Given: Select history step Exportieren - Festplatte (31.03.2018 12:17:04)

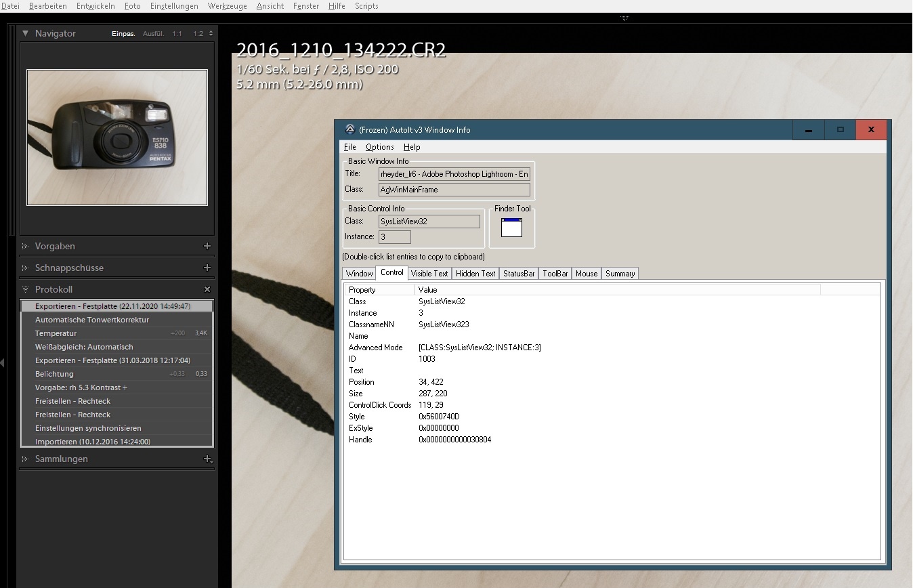Looking at the screenshot, I should click(116, 360).
